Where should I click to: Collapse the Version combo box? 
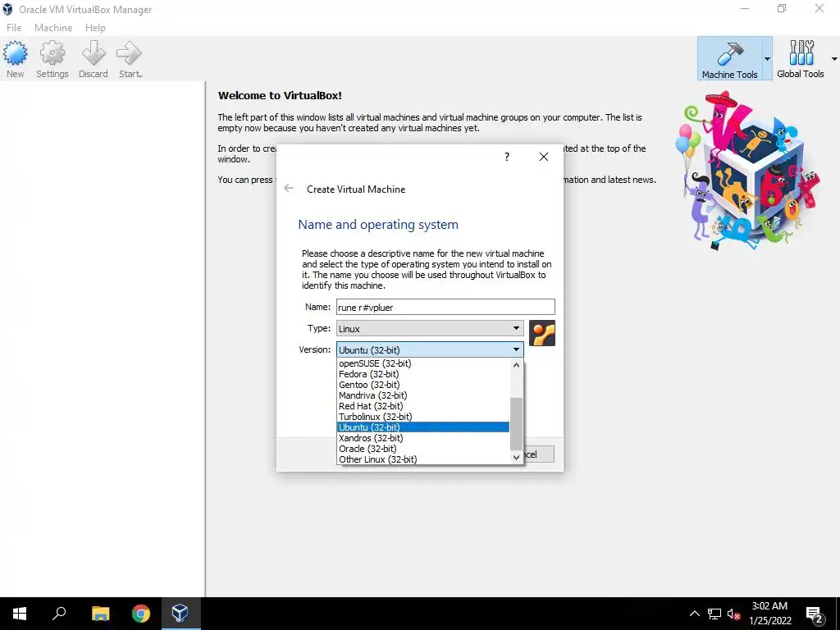click(430, 349)
